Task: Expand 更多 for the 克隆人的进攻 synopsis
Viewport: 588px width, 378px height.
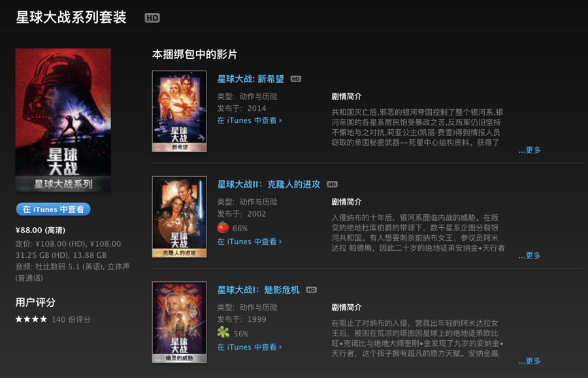Action: 529,255
